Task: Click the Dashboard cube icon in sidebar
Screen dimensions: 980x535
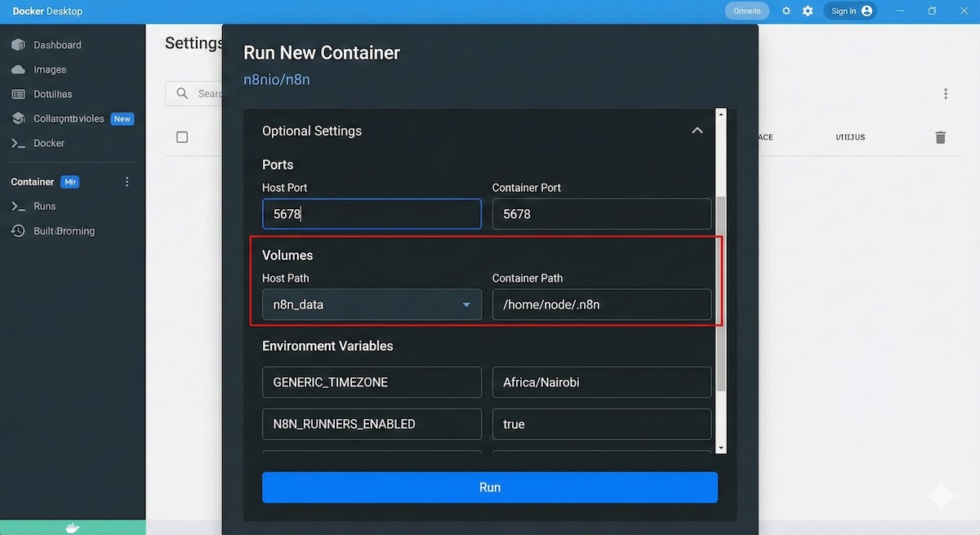Action: [x=18, y=45]
